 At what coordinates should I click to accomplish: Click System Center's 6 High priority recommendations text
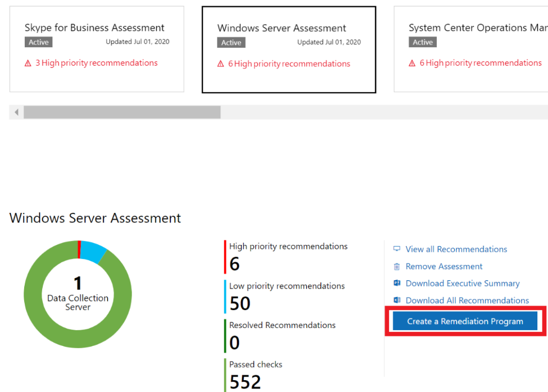[x=481, y=63]
